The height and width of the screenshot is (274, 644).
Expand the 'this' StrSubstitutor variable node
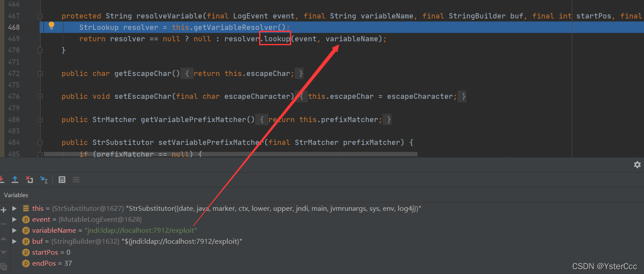click(x=15, y=209)
